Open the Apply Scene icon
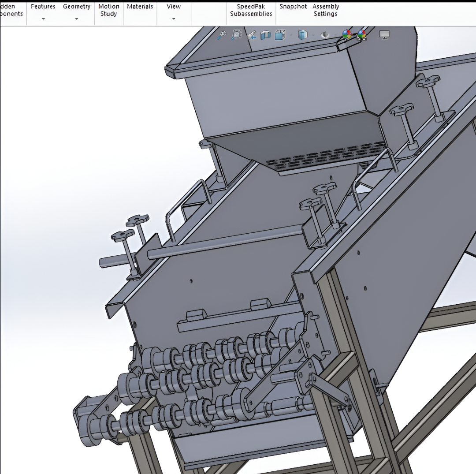The width and height of the screenshot is (476, 474). pyautogui.click(x=361, y=35)
